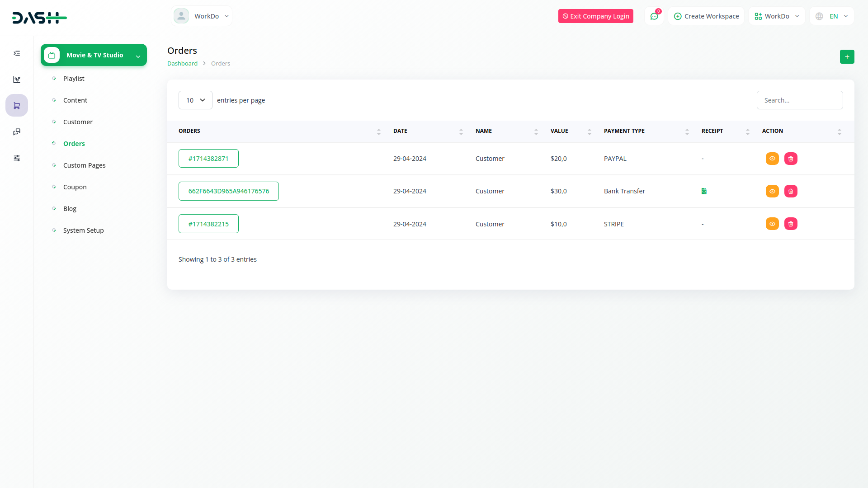
Task: Open Bank Transfer receipt file icon
Action: click(x=704, y=191)
